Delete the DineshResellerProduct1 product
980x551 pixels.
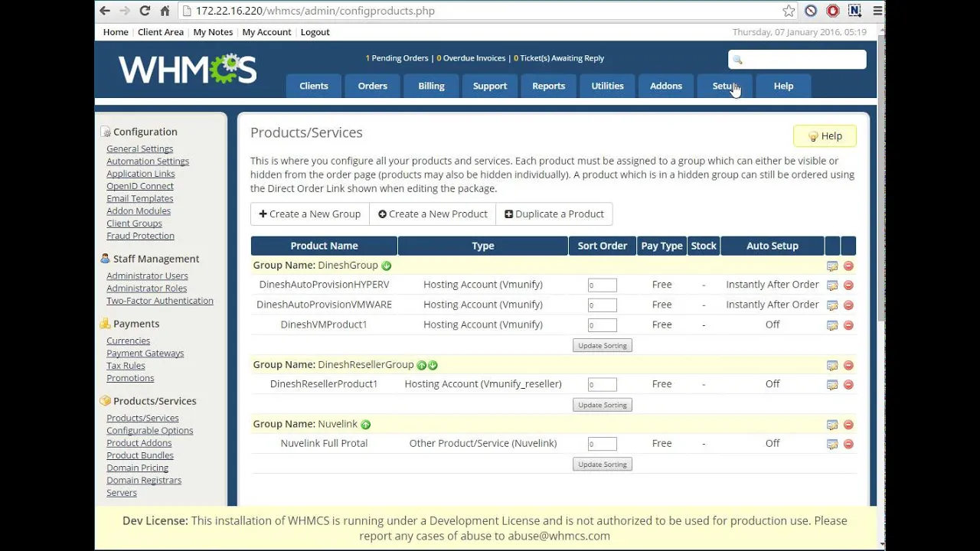(x=848, y=385)
